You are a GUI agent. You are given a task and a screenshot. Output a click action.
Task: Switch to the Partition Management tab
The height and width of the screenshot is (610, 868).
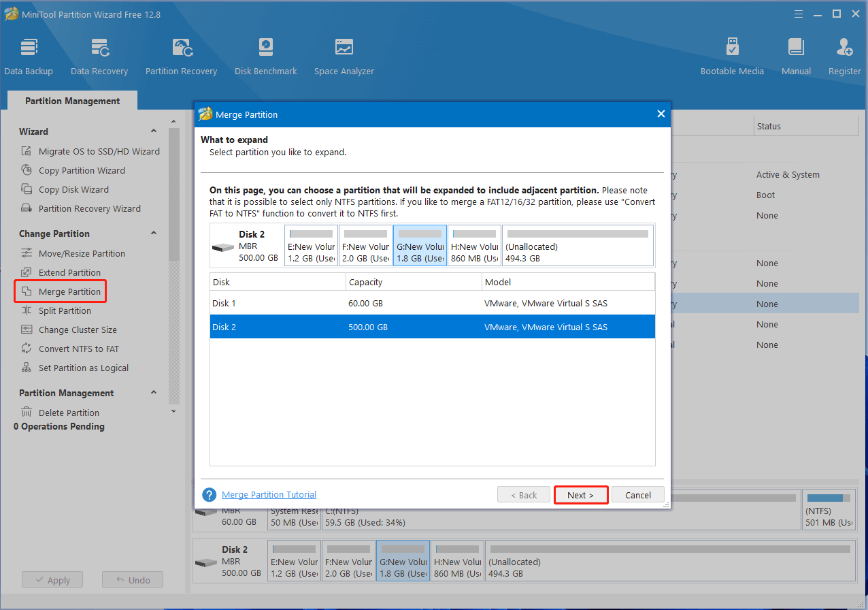[72, 101]
